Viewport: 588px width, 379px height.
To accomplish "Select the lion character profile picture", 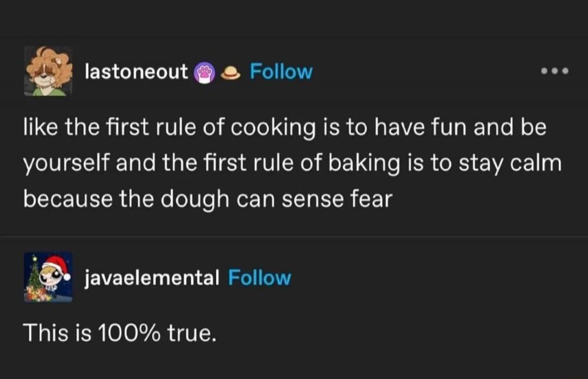I will point(48,71).
